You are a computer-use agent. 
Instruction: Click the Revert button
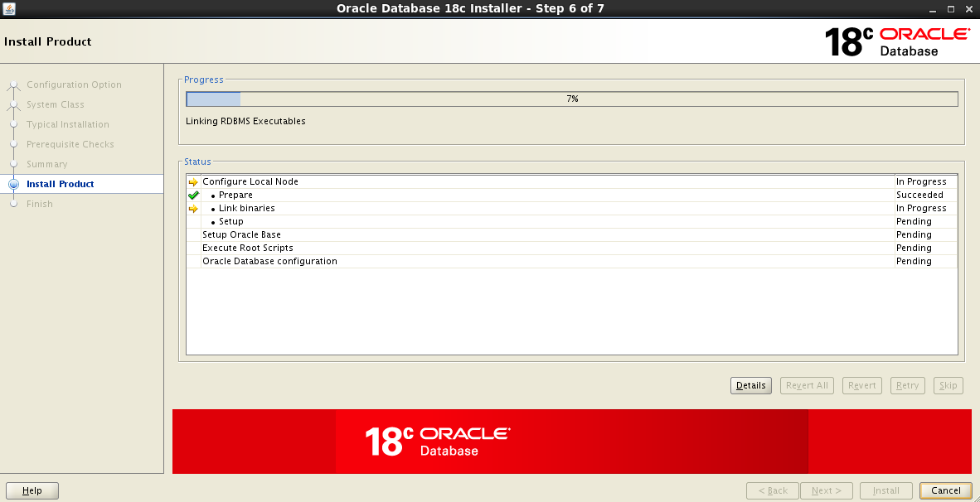click(862, 385)
